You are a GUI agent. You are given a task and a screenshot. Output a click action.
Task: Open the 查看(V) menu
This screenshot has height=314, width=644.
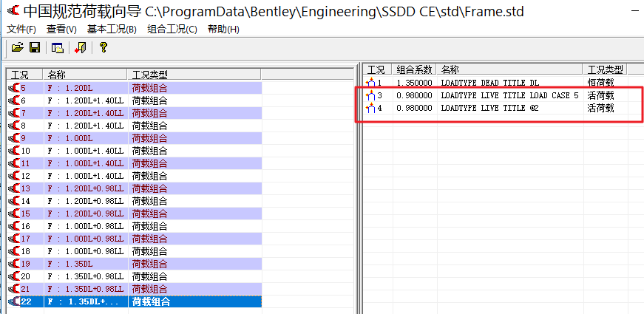tap(61, 29)
